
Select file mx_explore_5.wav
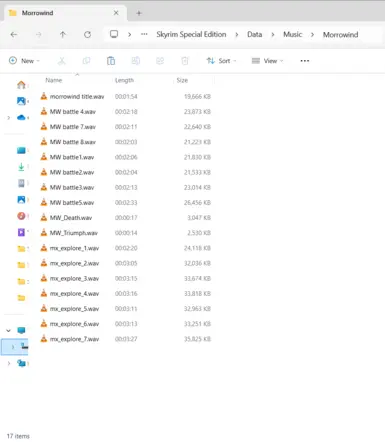[74, 309]
